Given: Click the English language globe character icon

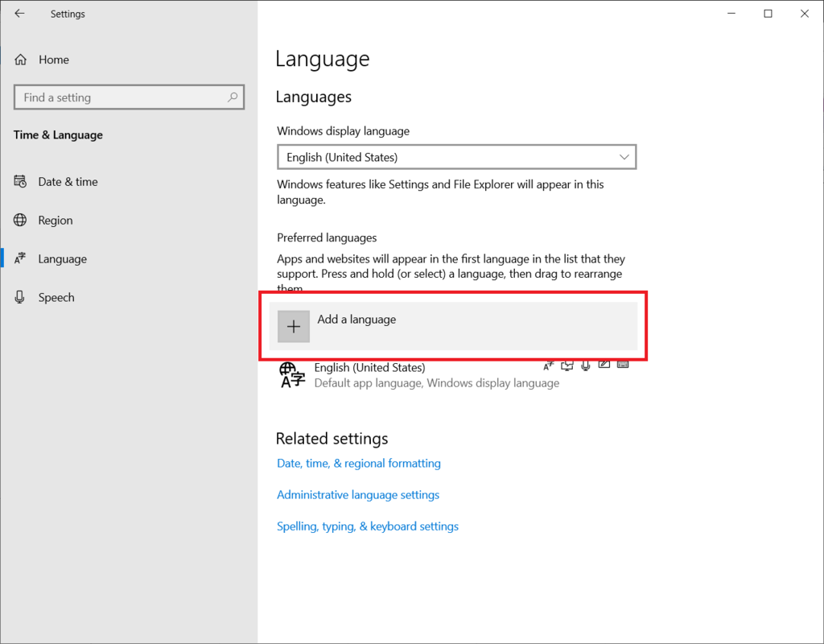Looking at the screenshot, I should coord(292,375).
